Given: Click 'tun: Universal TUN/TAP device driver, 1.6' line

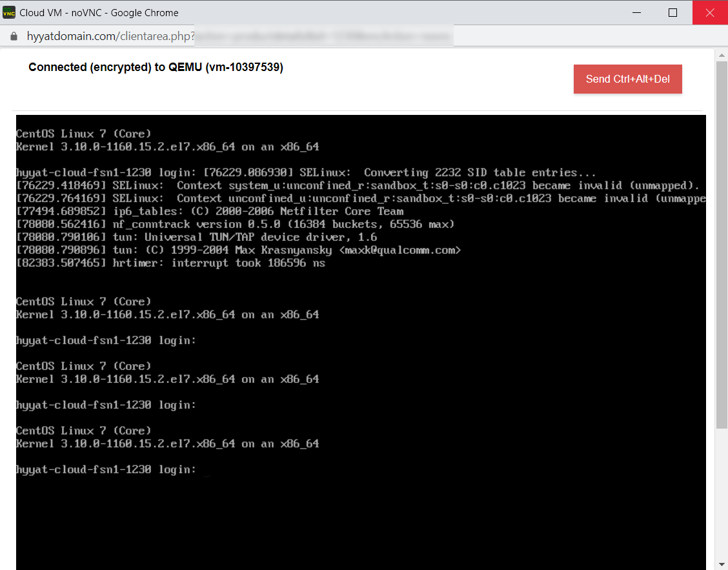Looking at the screenshot, I should tap(197, 238).
